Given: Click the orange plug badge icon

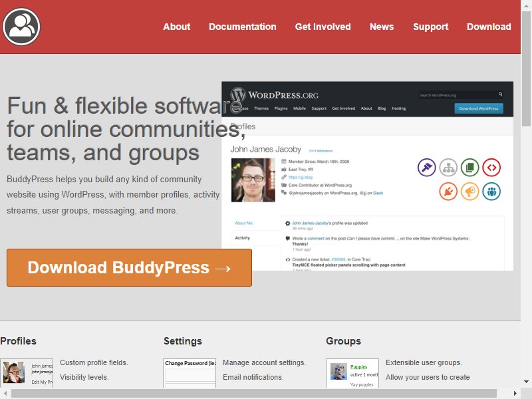Looking at the screenshot, I should click(448, 192).
